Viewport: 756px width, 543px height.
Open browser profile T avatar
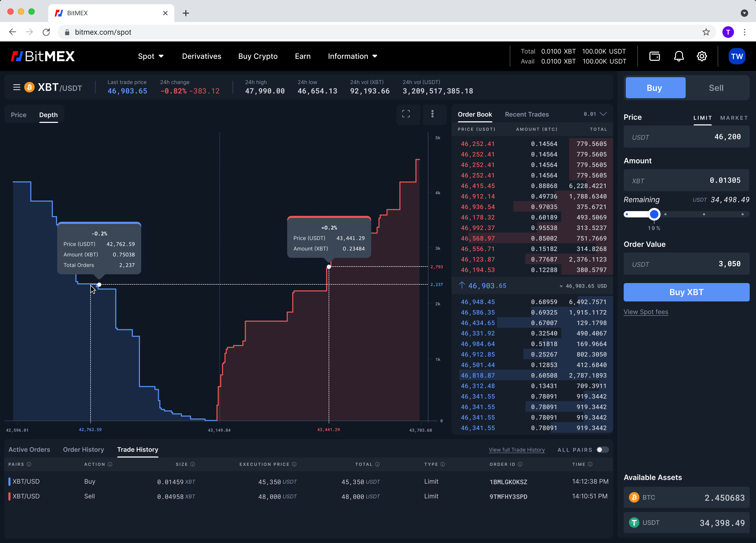point(728,32)
